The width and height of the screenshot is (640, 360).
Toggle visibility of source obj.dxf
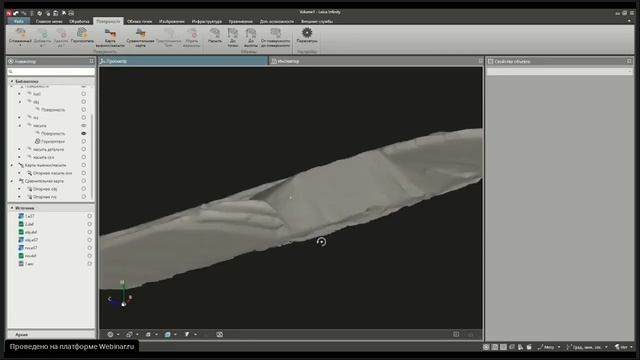pos(89,232)
